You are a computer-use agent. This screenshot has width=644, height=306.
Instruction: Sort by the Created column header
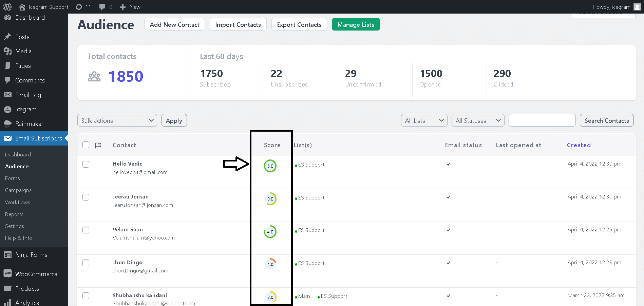point(579,145)
